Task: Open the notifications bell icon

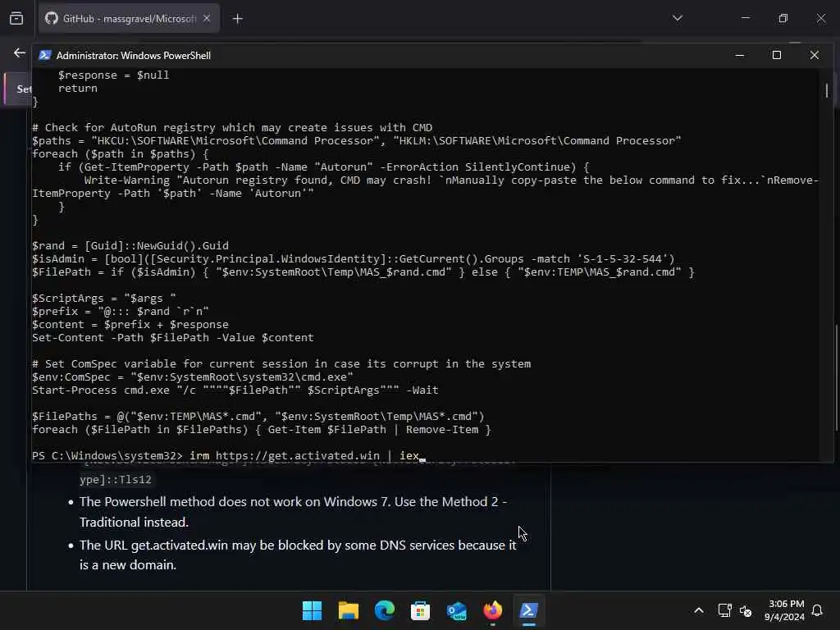Action: (817, 610)
